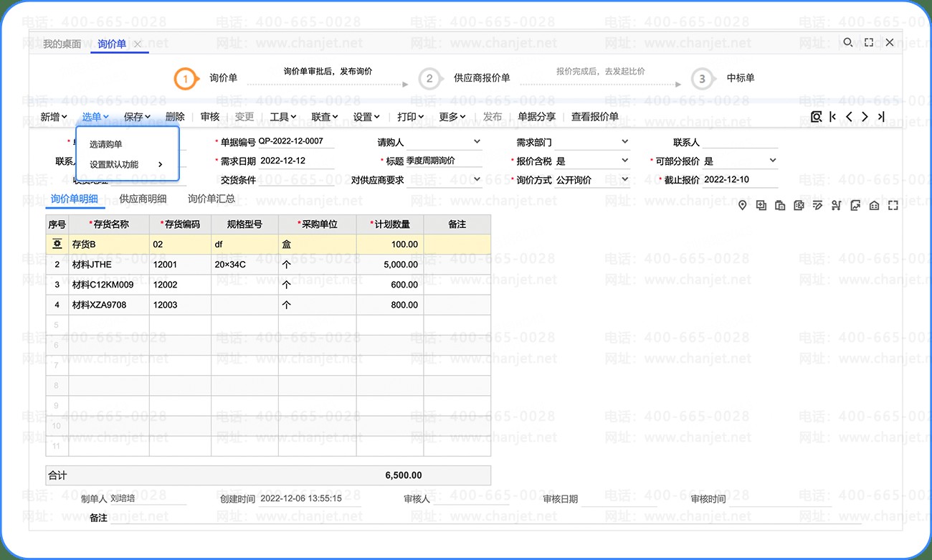932x560 pixels.
Task: Choose 选请购单 from the open menu
Action: point(106,144)
